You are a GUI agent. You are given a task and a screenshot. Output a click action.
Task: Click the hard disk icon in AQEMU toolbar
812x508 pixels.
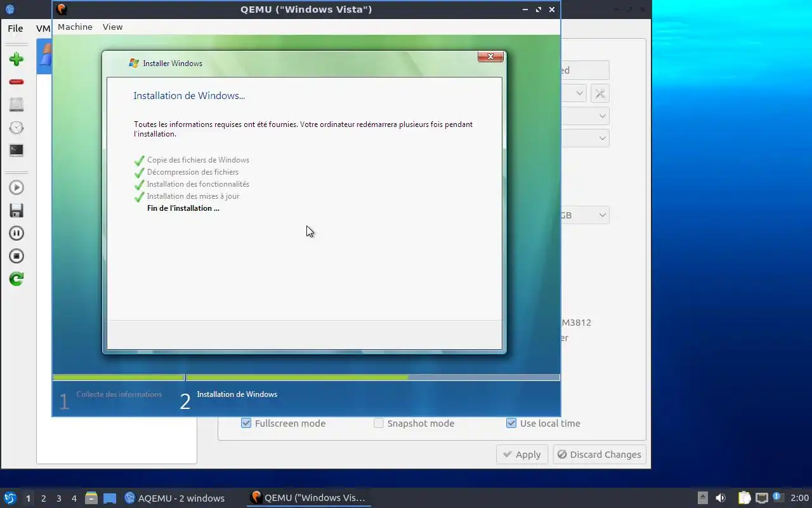point(16,105)
